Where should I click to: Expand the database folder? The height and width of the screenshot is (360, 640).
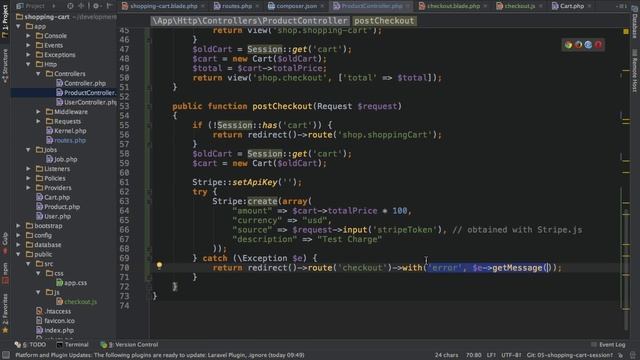18,245
